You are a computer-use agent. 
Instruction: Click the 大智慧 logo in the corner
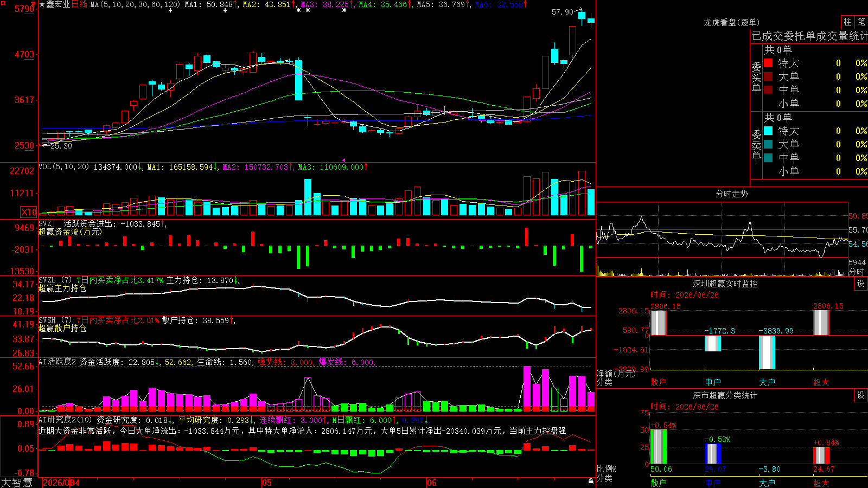(x=17, y=483)
